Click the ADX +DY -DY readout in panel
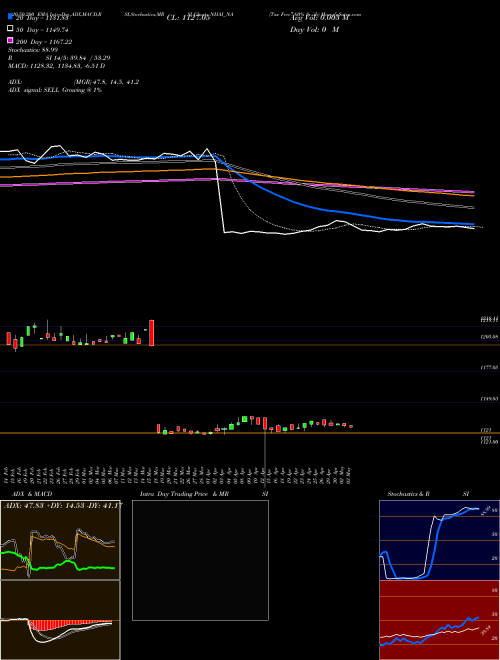The height and width of the screenshot is (660, 500). 63,505
